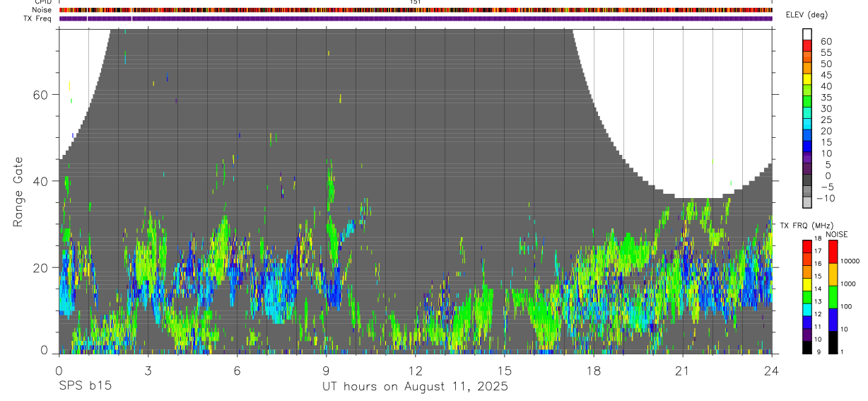
Task: Click the 'SPS b15' radar beam label
Action: (84, 386)
